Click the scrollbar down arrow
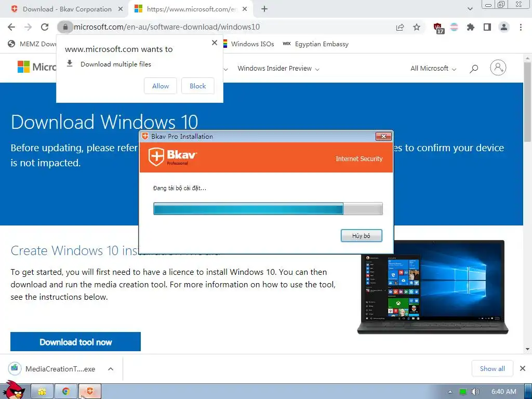The width and height of the screenshot is (532, 399). pyautogui.click(x=528, y=349)
